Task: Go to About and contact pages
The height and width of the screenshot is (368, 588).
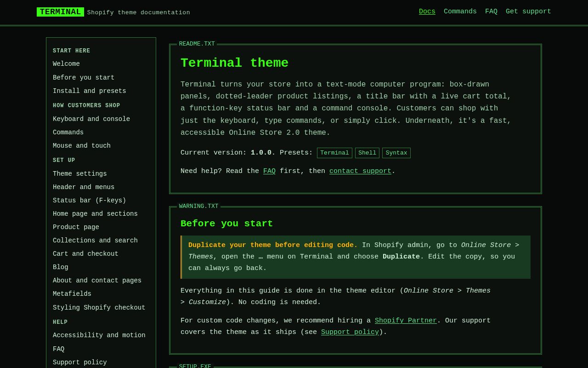Action: click(x=97, y=281)
